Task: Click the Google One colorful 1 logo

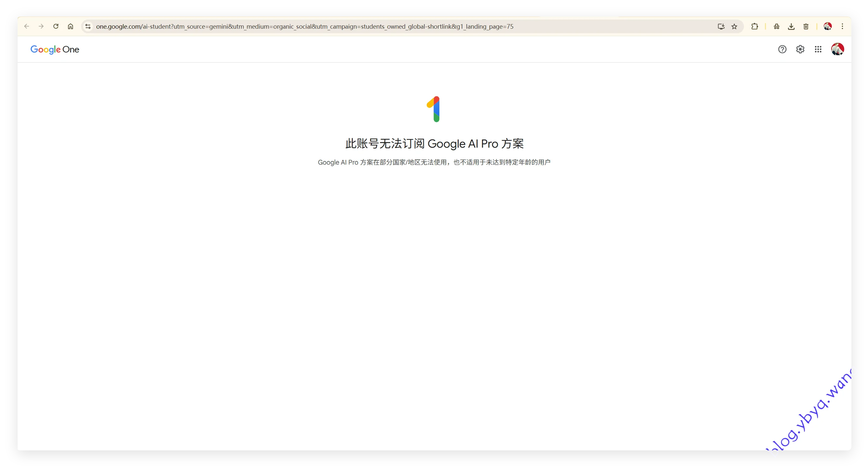Action: point(434,109)
